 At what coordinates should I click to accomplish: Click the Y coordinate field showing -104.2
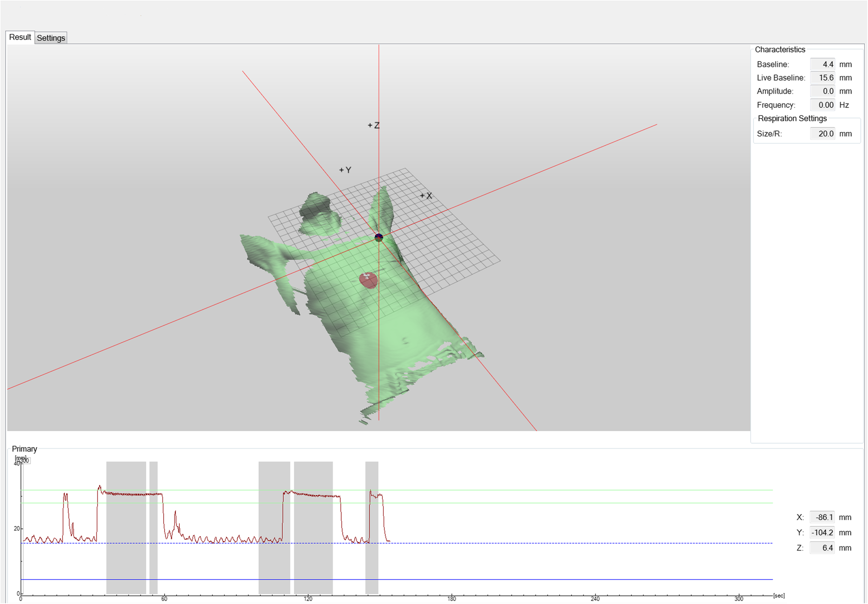coord(822,532)
